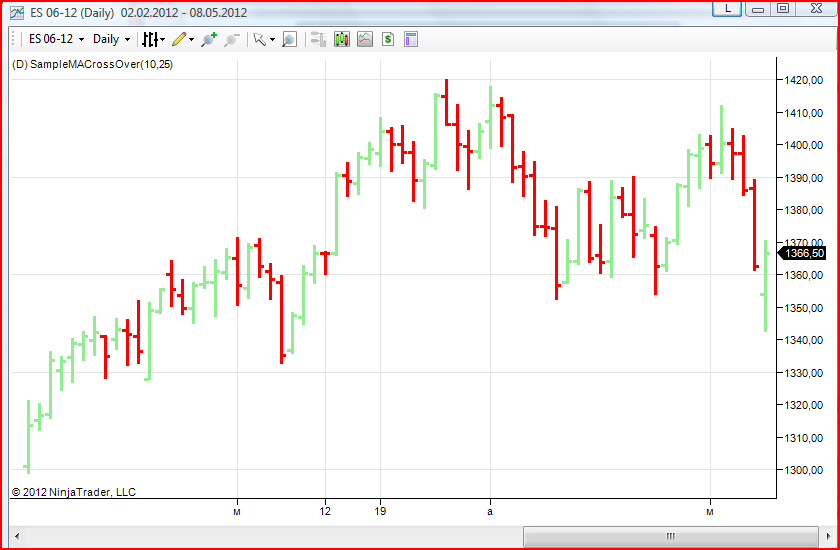
Task: Open the indicators chart icon
Action: tap(365, 39)
